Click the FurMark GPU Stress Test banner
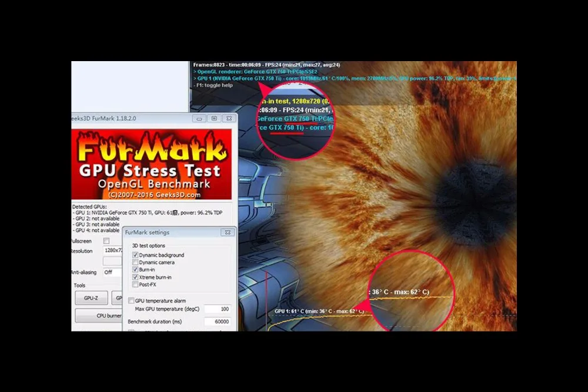Screen dimensions: 588x392 tap(152, 164)
